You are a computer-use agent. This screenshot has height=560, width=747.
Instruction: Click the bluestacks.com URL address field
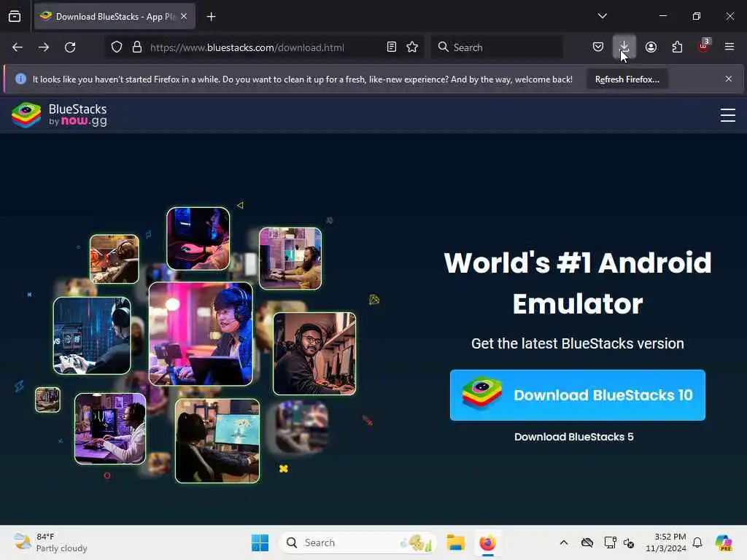247,47
